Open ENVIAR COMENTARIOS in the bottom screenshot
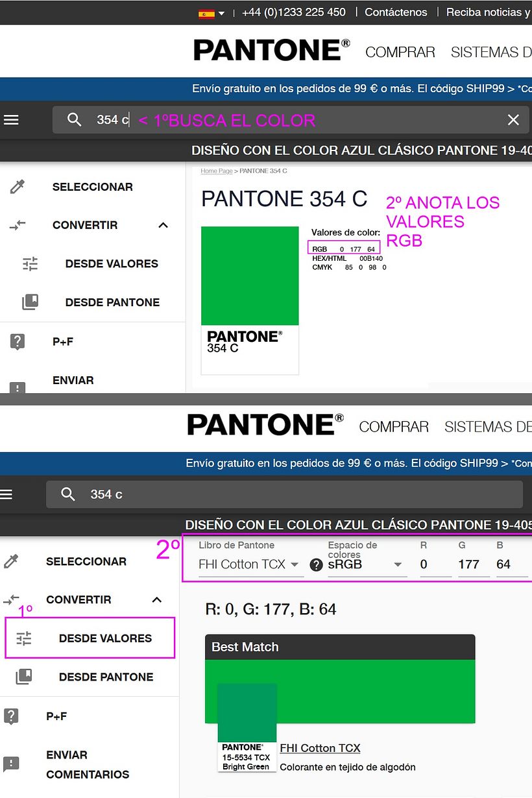The image size is (532, 798). click(x=88, y=764)
